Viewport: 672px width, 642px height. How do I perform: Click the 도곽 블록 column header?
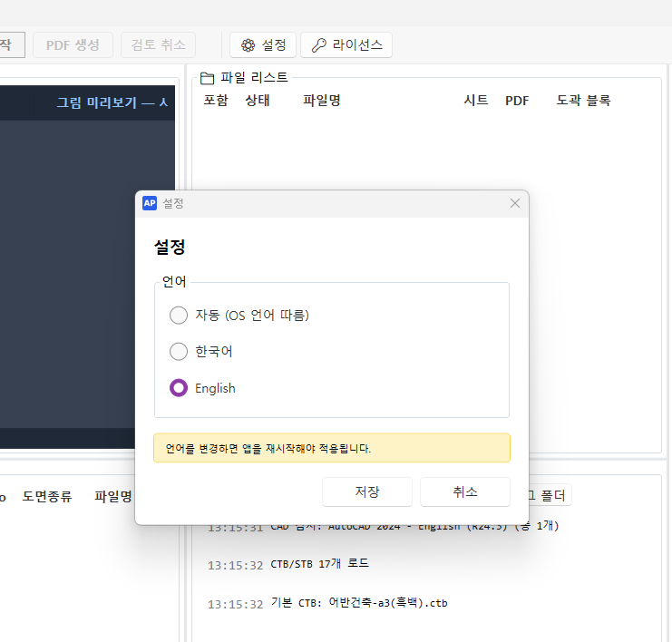coord(583,101)
